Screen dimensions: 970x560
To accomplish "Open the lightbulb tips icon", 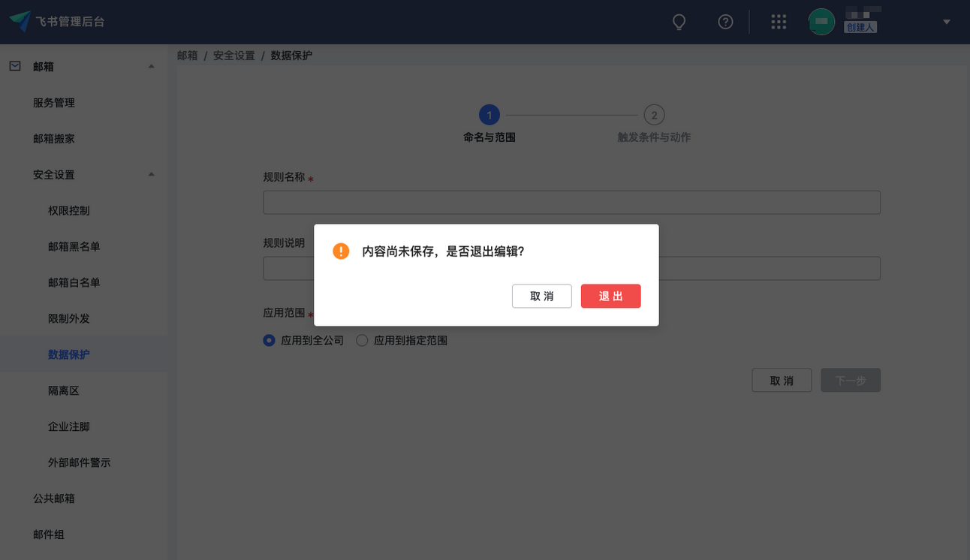I will [679, 22].
